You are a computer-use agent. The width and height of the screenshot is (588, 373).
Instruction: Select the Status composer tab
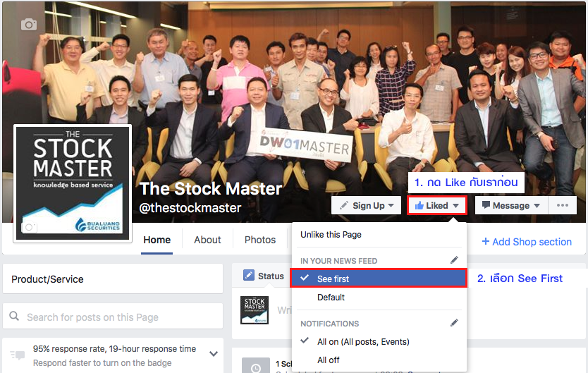pos(264,276)
